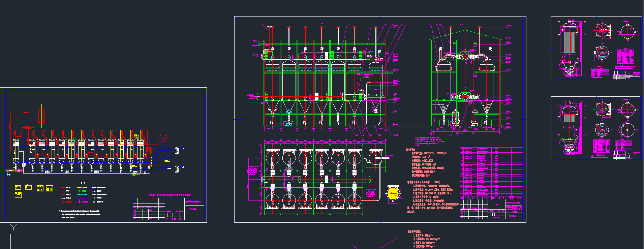Viewport: 644px width, 249px height.
Task: Select the vessel elevation in bottom-right sheet
Action: pos(569,129)
